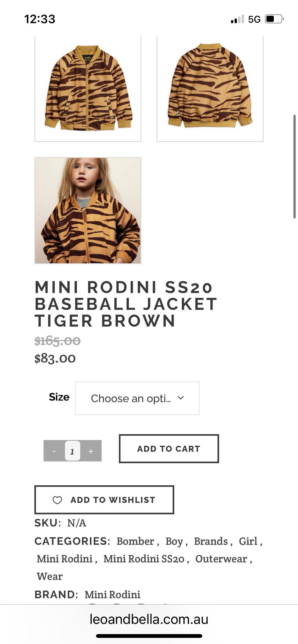Open the Bomber category link
This screenshot has height=644, width=298.
point(135,541)
